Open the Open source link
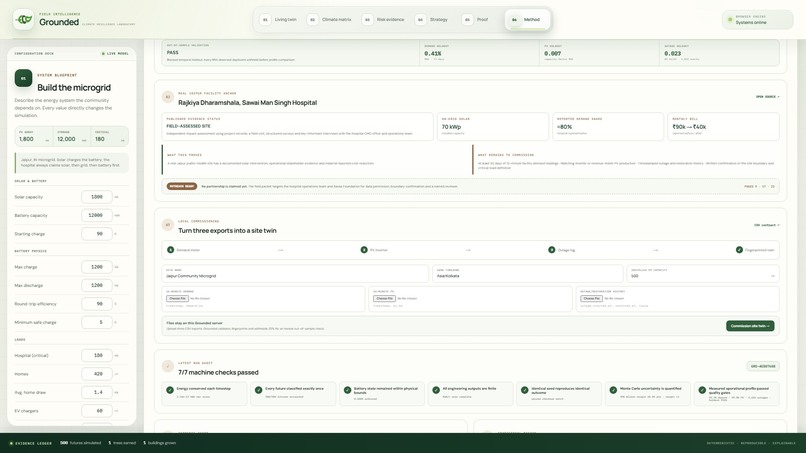 coord(767,97)
